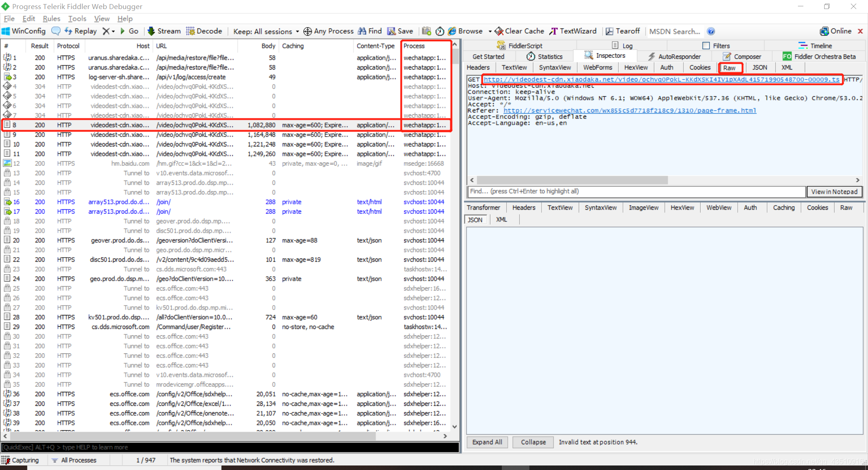Open the servicewechat Referer link
868x470 pixels.
(x=630, y=111)
